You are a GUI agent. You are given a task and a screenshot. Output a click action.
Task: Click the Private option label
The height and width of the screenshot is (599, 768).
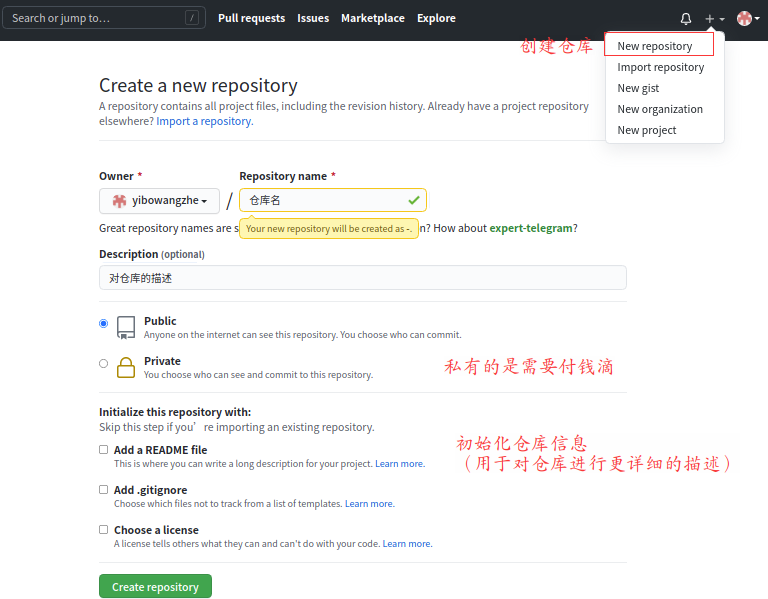162,361
